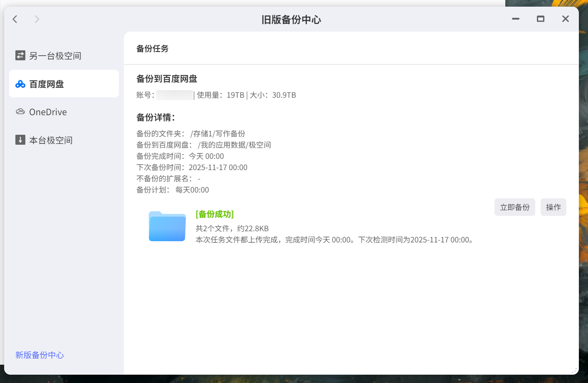588x383 pixels.
Task: Close the 旧版备份中心 window
Action: coord(566,19)
